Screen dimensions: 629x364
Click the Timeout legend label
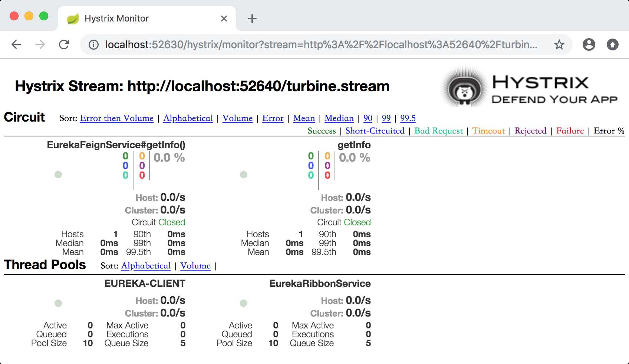point(488,131)
